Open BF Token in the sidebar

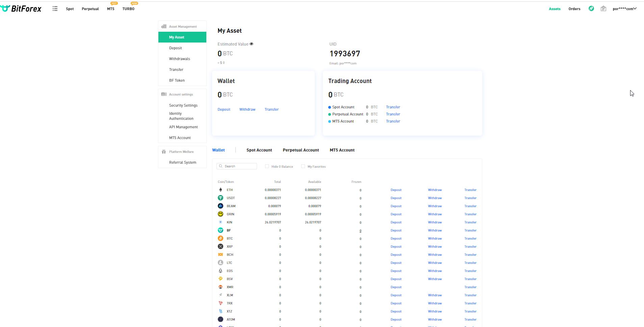[177, 80]
